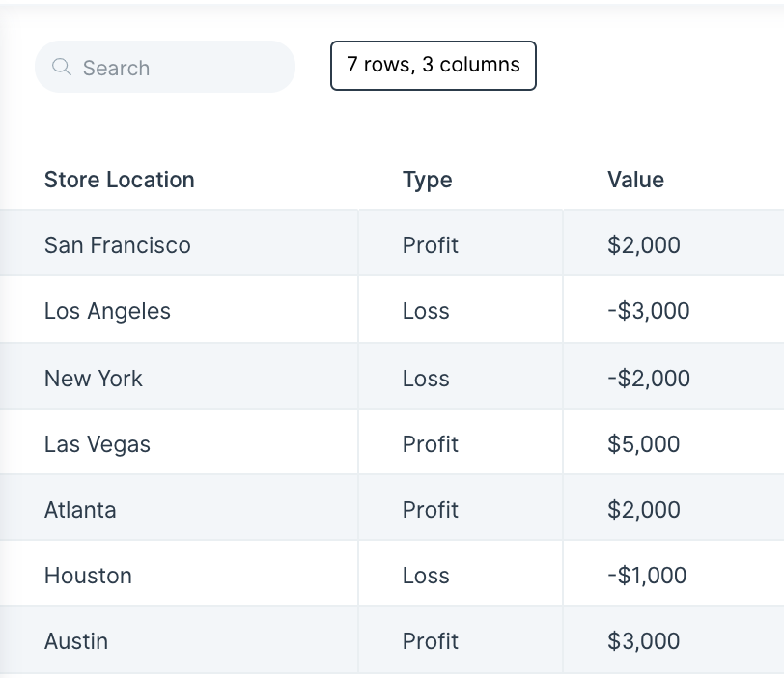
Task: Click the Profit type in Las Vegas row
Action: [x=461, y=441]
